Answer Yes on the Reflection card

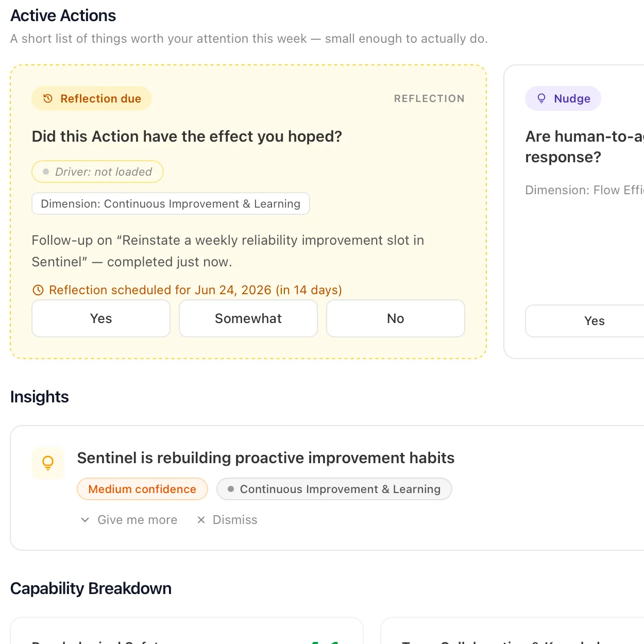[x=101, y=318]
